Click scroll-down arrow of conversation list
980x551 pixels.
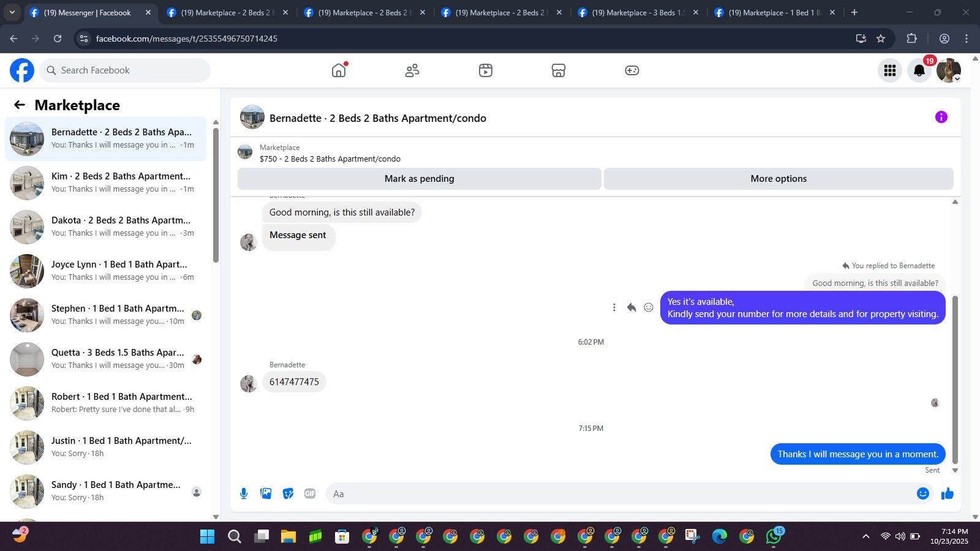click(x=216, y=517)
